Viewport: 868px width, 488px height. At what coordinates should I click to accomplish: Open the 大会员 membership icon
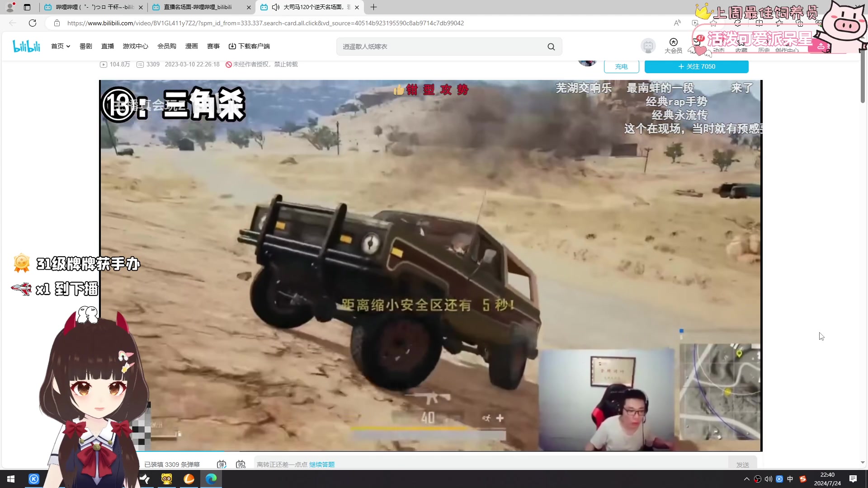pyautogui.click(x=673, y=46)
